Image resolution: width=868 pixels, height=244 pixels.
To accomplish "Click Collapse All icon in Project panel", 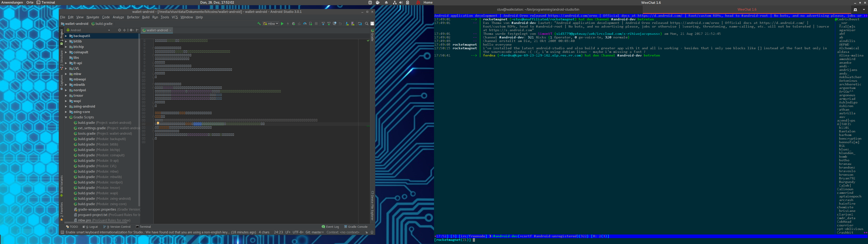I will click(124, 30).
